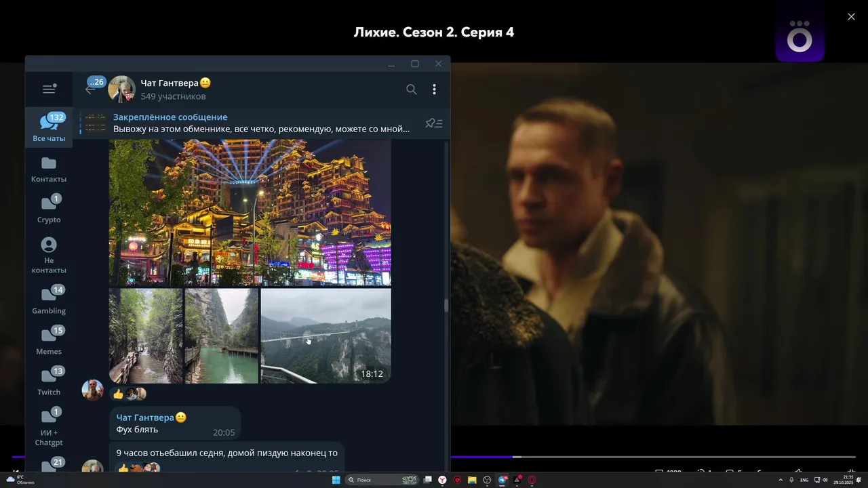Click the chat message list scrollbar

tap(446, 305)
